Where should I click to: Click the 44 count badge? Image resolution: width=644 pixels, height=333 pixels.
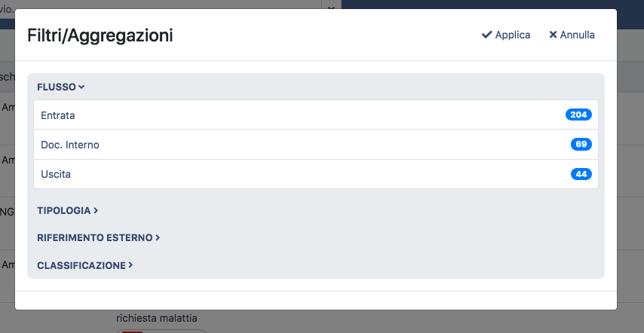[581, 174]
